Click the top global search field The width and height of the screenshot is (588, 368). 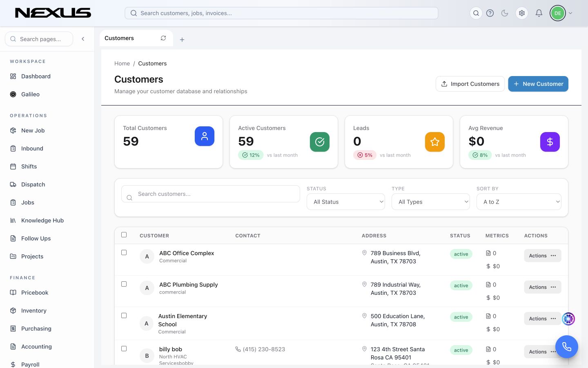(281, 13)
